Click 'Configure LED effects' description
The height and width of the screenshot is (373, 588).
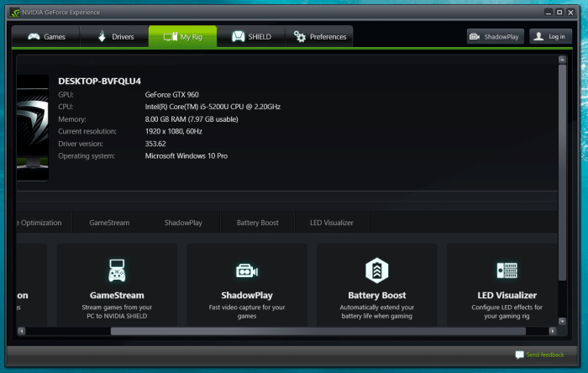(x=507, y=312)
